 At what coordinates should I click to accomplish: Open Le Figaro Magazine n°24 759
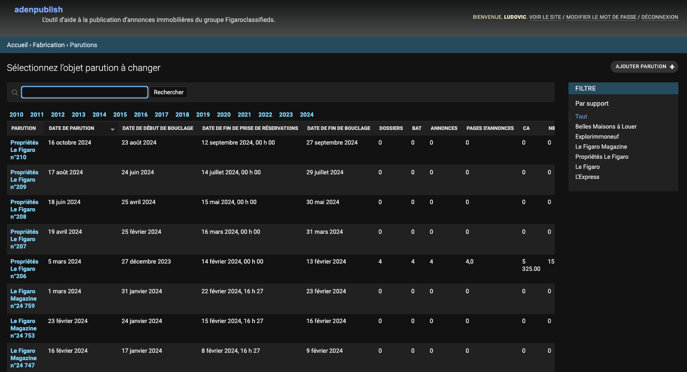pyautogui.click(x=24, y=299)
